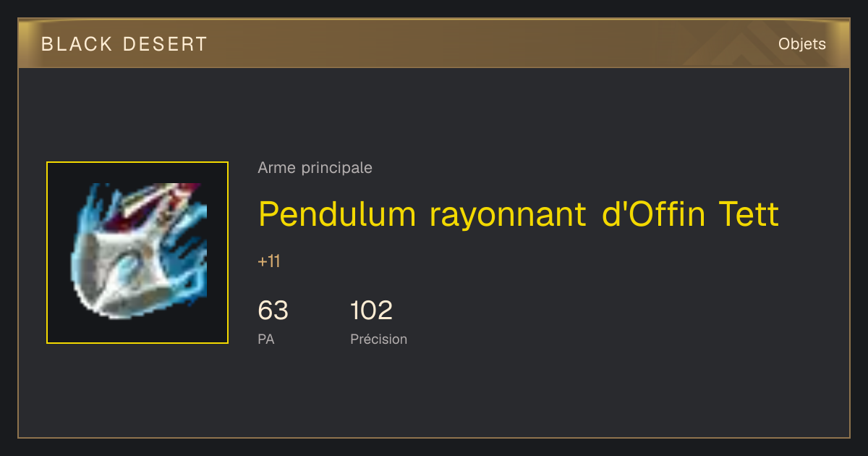Click the Pendulum weapon item icon
This screenshot has height=456, width=868.
(137, 253)
